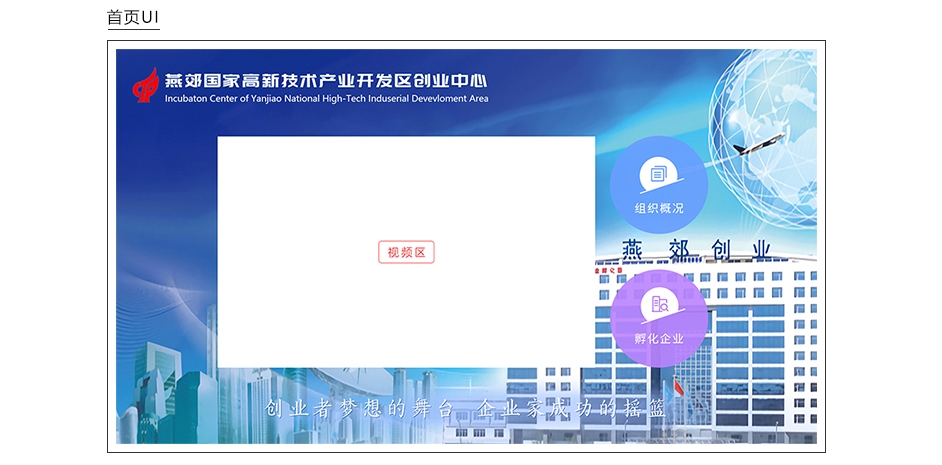This screenshot has height=465, width=942.
Task: Click the 首页UI heading
Action: click(133, 18)
